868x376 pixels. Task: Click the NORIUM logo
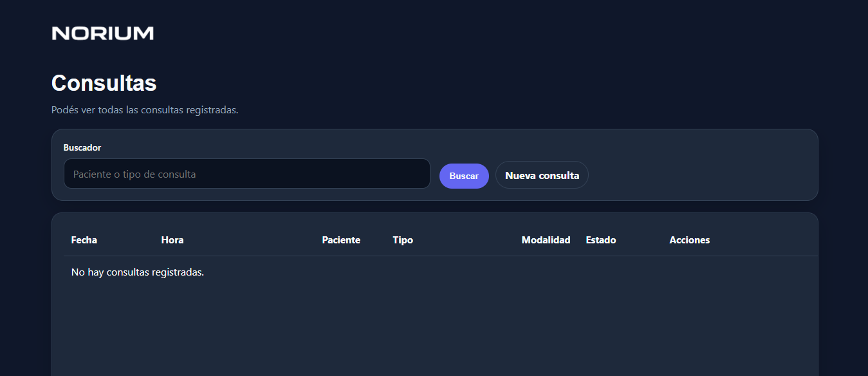[102, 33]
